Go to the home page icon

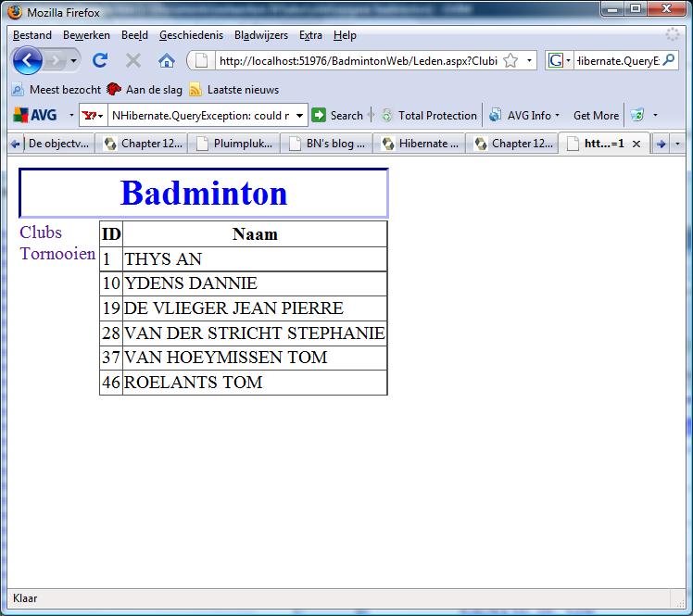[167, 60]
